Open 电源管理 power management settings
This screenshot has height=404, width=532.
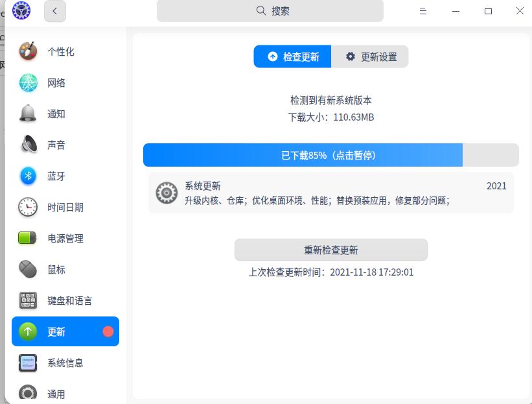(29, 238)
